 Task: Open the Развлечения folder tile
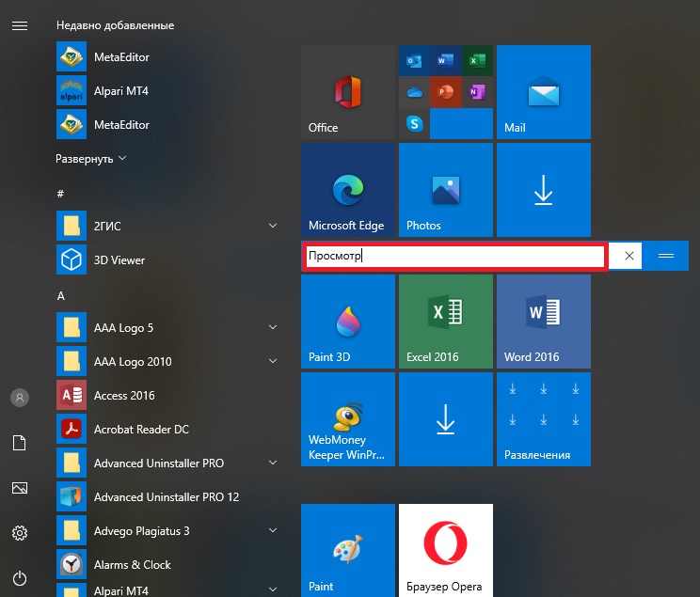544,419
